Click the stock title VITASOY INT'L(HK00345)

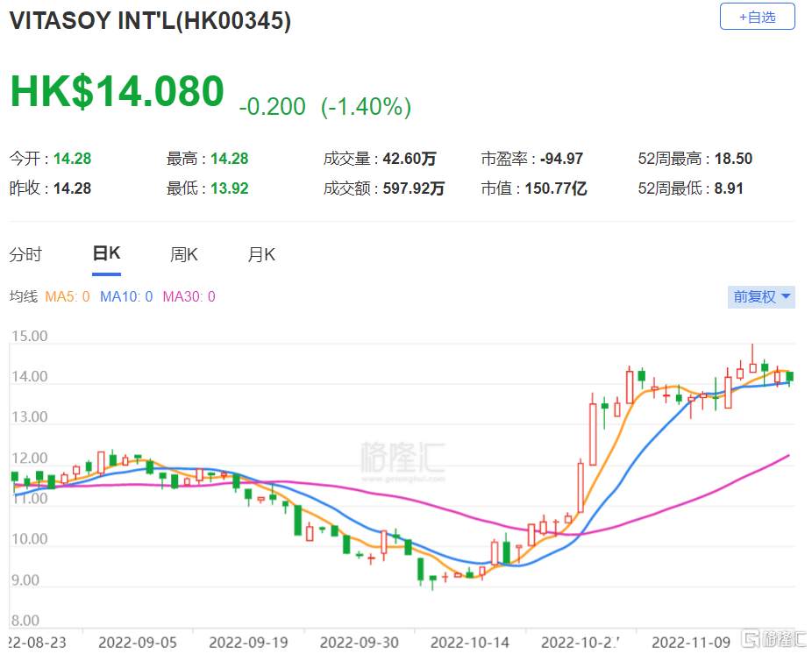(x=150, y=21)
